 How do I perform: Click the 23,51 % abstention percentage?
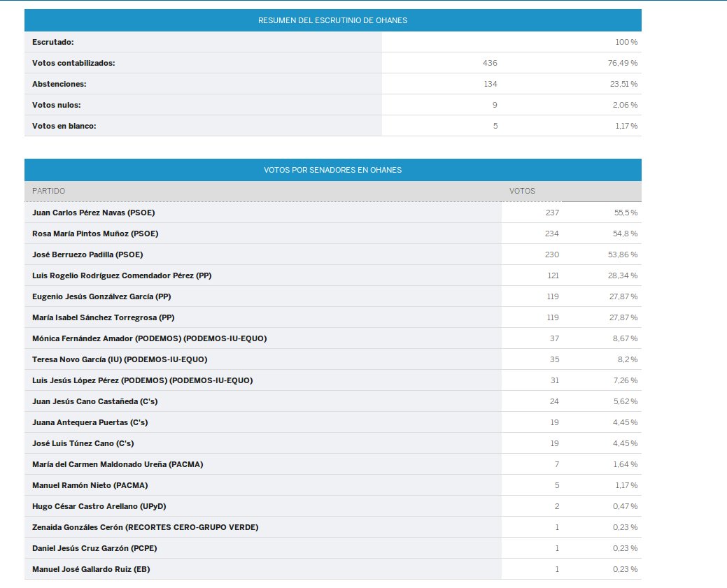point(623,84)
